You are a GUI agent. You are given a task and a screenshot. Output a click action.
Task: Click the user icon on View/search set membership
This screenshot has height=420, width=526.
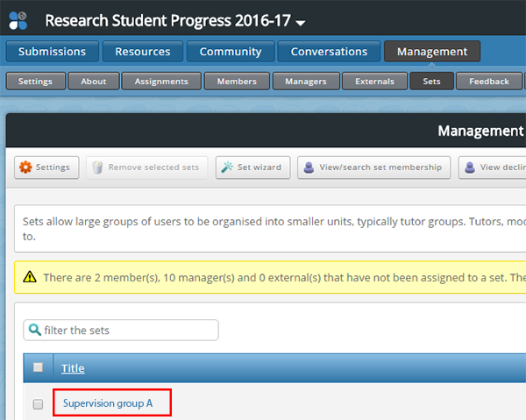[309, 167]
